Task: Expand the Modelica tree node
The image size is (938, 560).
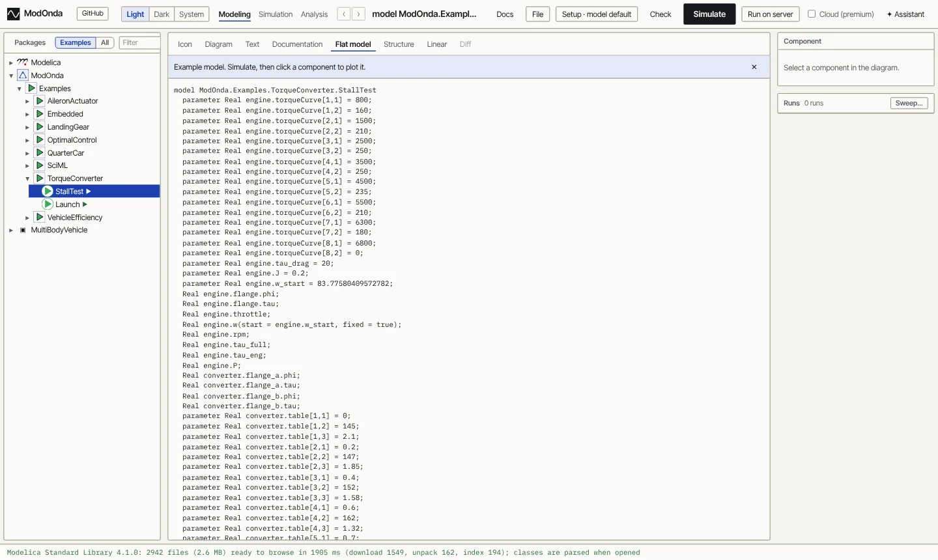Action: pos(11,63)
